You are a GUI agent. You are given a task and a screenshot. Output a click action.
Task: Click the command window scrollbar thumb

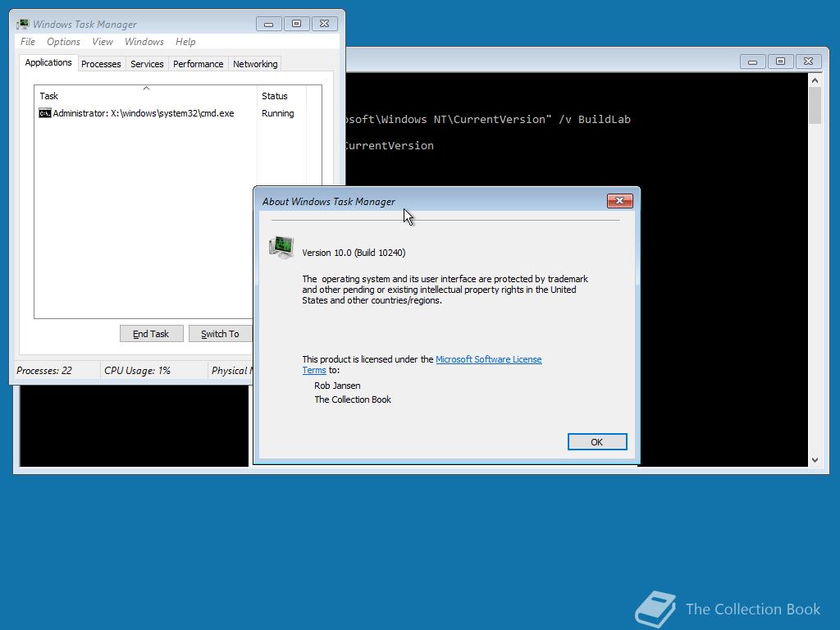click(815, 106)
